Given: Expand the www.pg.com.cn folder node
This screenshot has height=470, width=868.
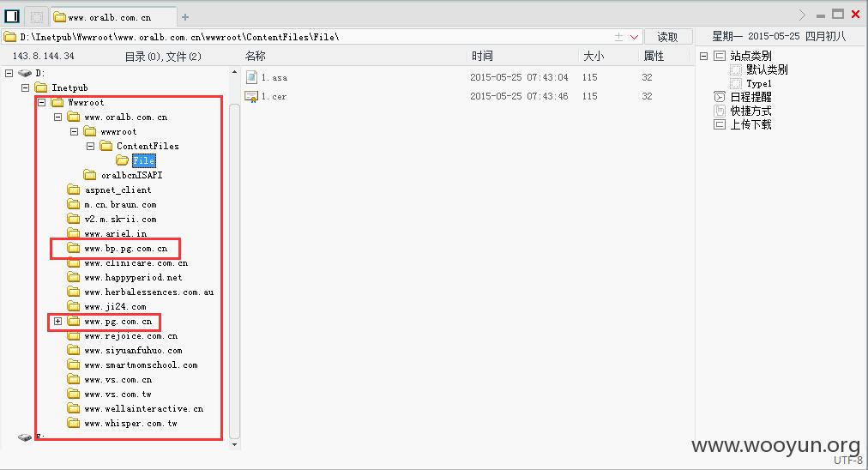Looking at the screenshot, I should tap(57, 321).
